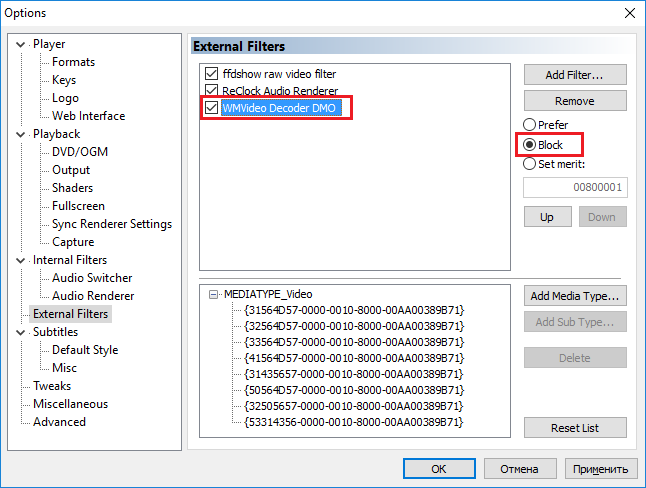Close the Options dialog window
This screenshot has width=646, height=488.
pos(629,13)
